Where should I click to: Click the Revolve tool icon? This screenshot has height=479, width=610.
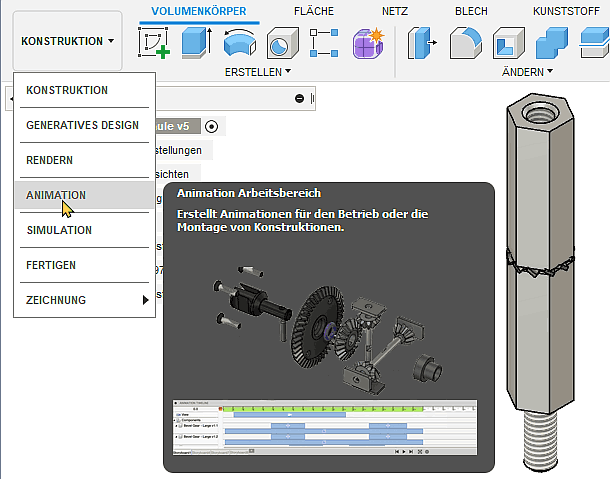tap(239, 44)
